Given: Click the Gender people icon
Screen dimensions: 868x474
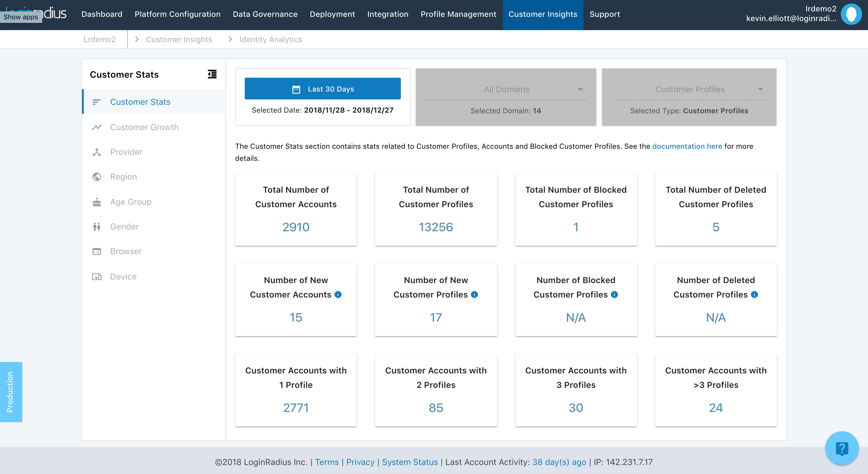Looking at the screenshot, I should coord(97,226).
